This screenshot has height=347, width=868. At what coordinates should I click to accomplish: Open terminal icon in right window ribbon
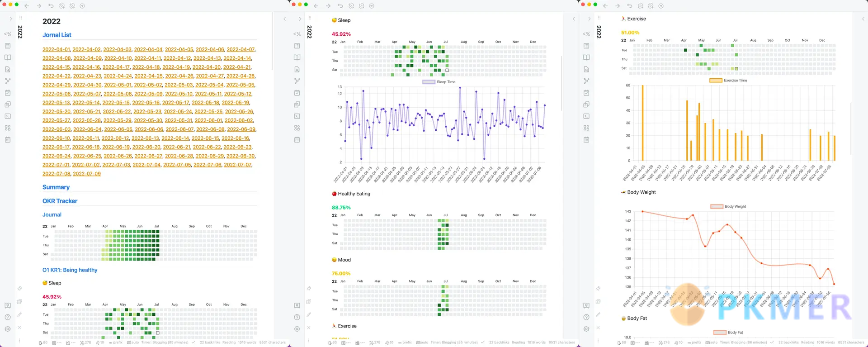click(586, 116)
